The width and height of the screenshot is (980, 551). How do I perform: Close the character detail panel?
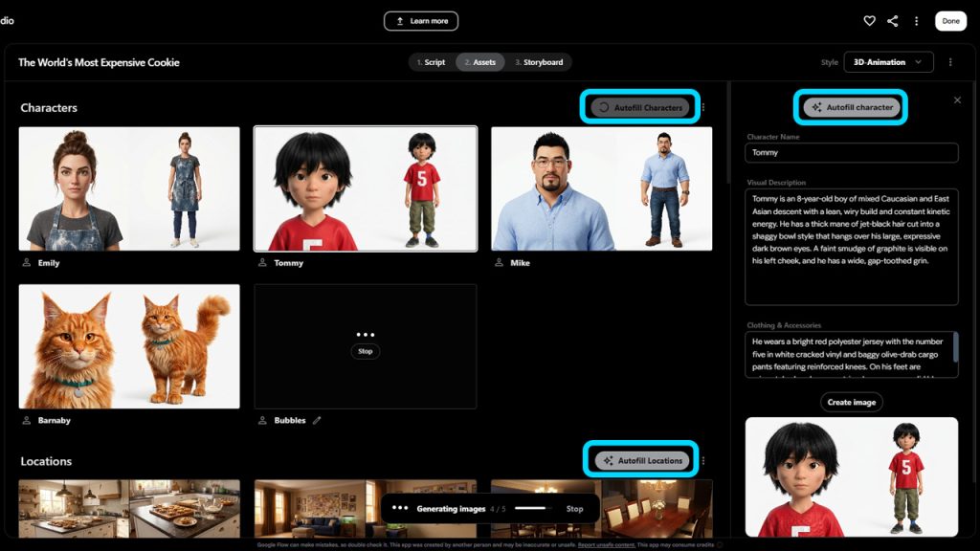coord(957,99)
